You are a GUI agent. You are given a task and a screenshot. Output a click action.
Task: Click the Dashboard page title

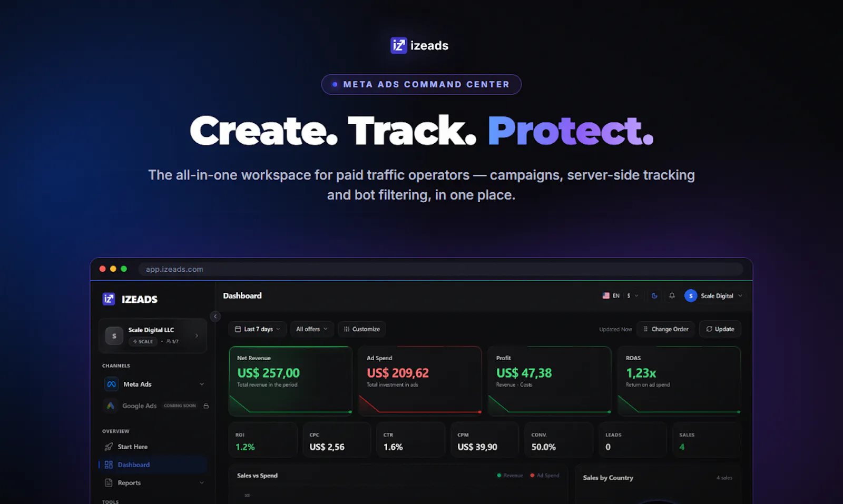pos(242,296)
